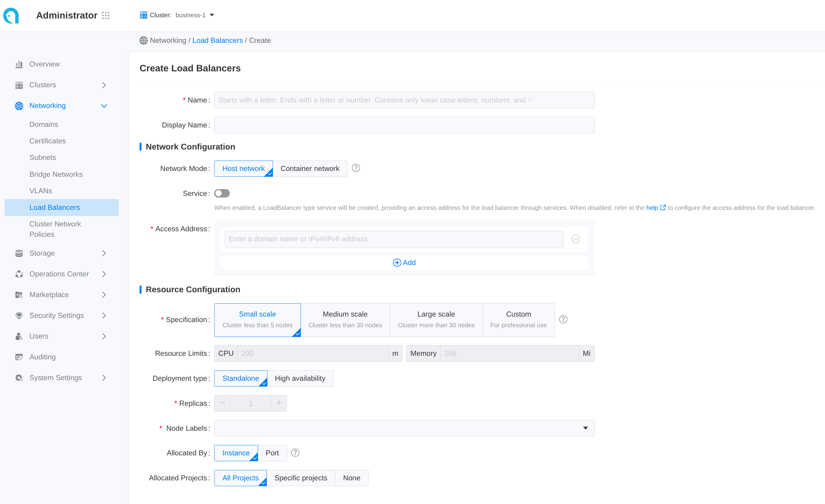This screenshot has width=825, height=504.
Task: Open Overview via its chart icon
Action: (x=19, y=64)
